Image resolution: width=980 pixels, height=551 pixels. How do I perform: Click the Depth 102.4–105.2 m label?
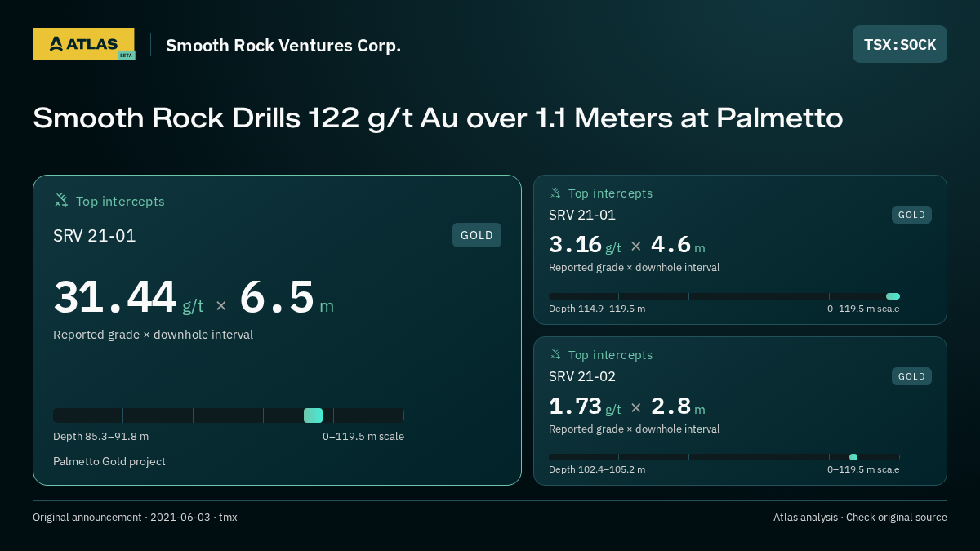coord(597,469)
